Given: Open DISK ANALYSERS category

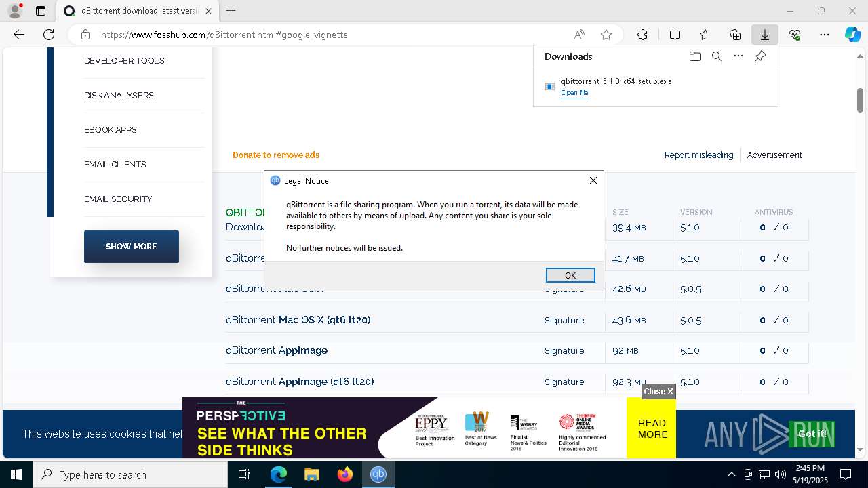Looking at the screenshot, I should pyautogui.click(x=119, y=96).
